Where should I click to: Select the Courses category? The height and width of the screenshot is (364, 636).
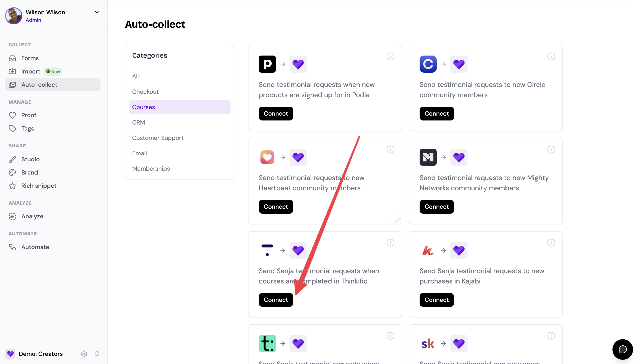(x=180, y=107)
